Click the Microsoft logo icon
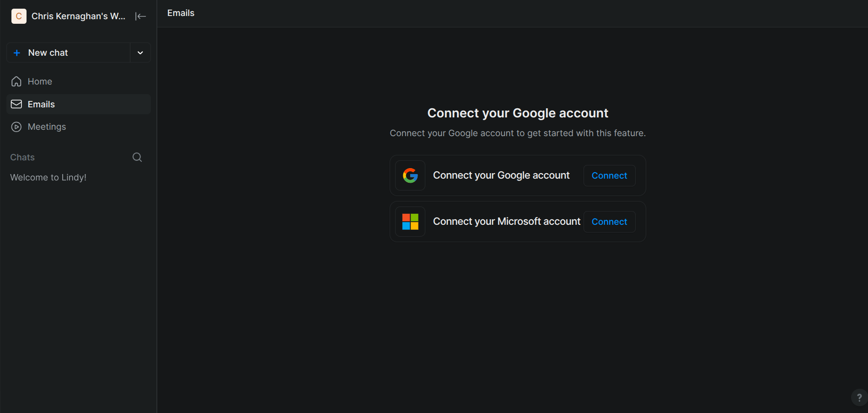Image resolution: width=868 pixels, height=413 pixels. 410,222
